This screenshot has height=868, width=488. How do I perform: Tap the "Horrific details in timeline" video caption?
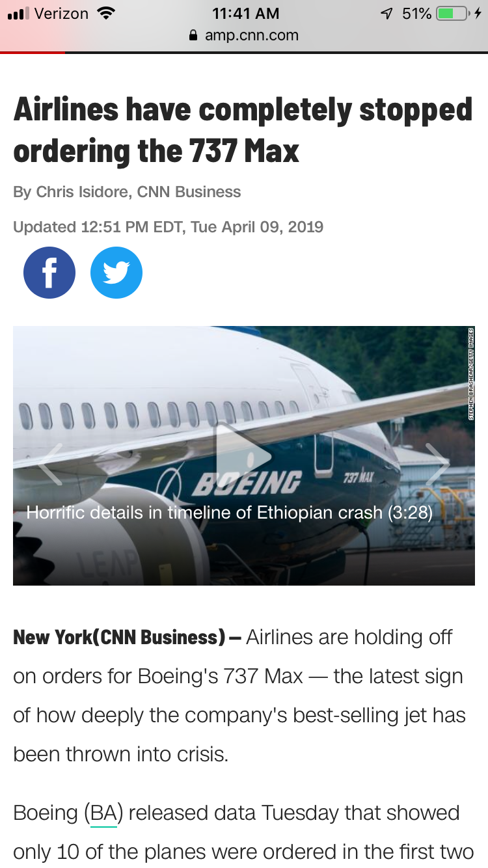pos(229,513)
